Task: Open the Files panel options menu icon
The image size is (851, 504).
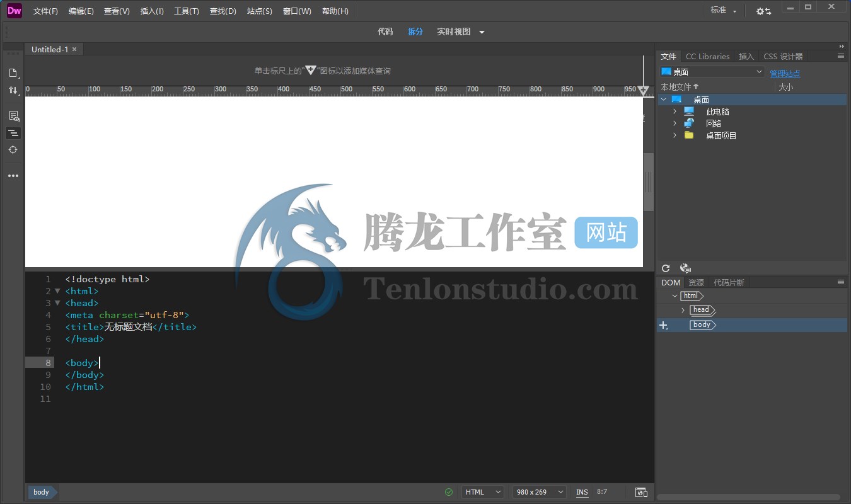Action: coord(840,56)
